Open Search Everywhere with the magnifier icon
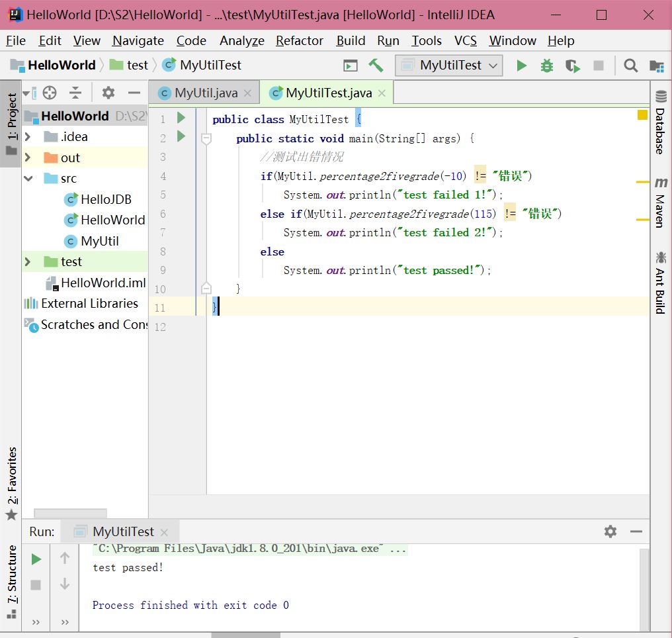This screenshot has width=672, height=638. [x=630, y=66]
